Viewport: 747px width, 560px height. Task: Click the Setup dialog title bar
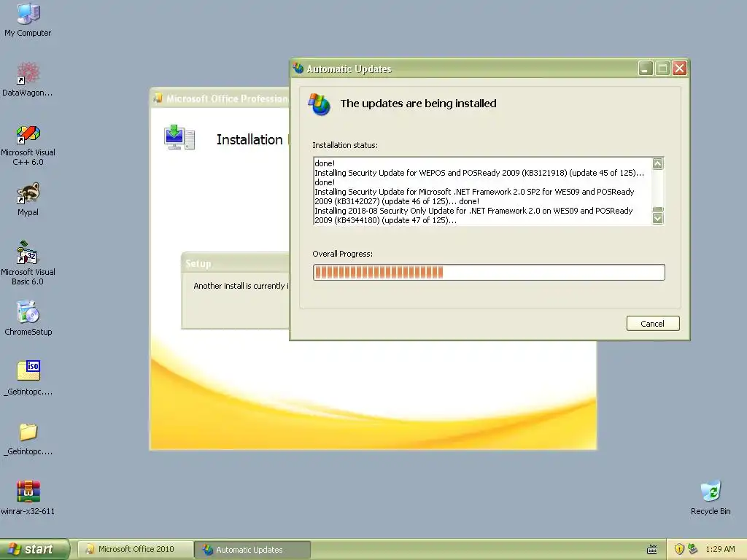click(x=236, y=263)
